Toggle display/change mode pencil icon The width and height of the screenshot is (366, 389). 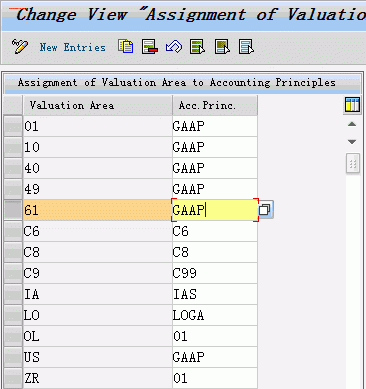tap(20, 47)
